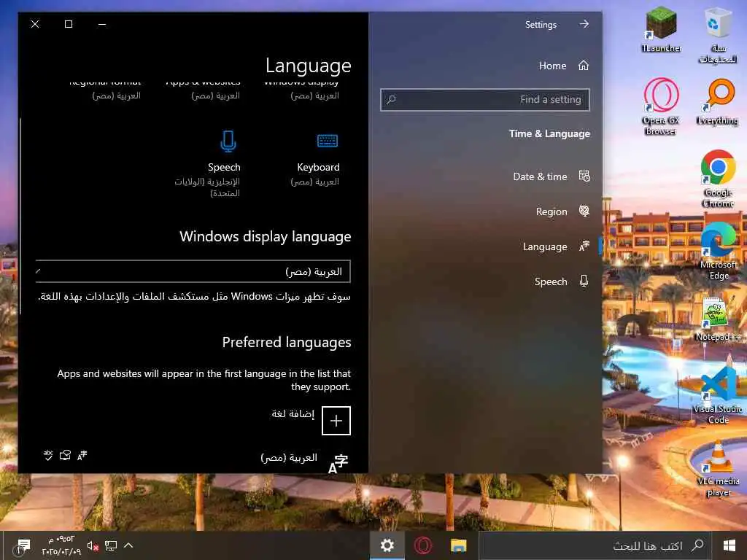
Task: Select العربية (مصر) in preferred languages list
Action: coord(289,458)
